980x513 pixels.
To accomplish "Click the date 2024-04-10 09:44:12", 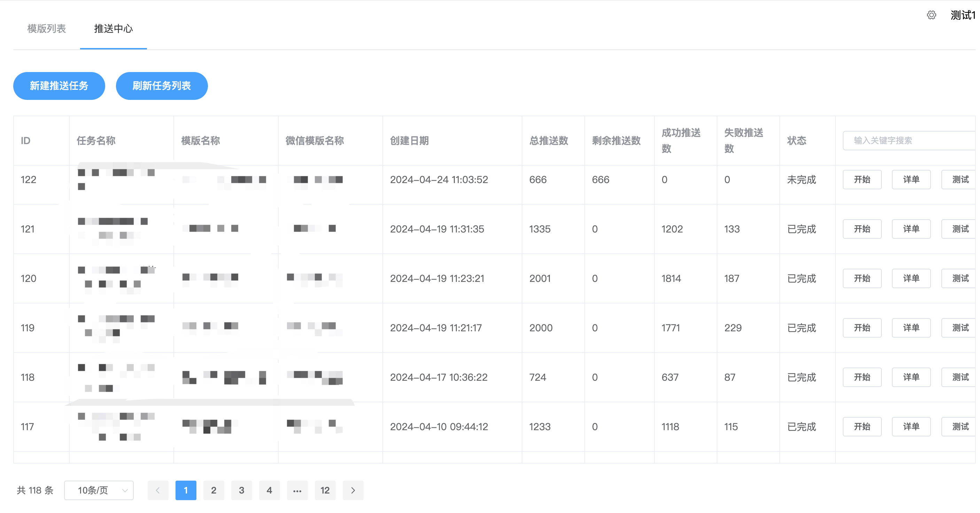I will (x=439, y=427).
